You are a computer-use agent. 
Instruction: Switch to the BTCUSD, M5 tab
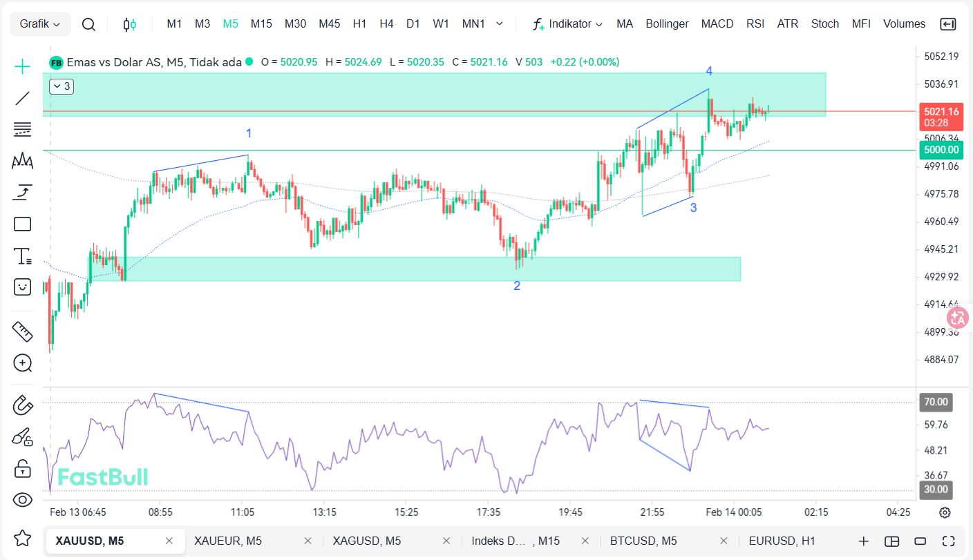coord(643,541)
